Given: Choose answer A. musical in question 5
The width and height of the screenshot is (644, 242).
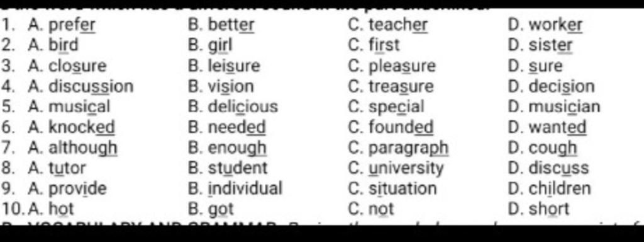Looking at the screenshot, I should pos(69,107).
